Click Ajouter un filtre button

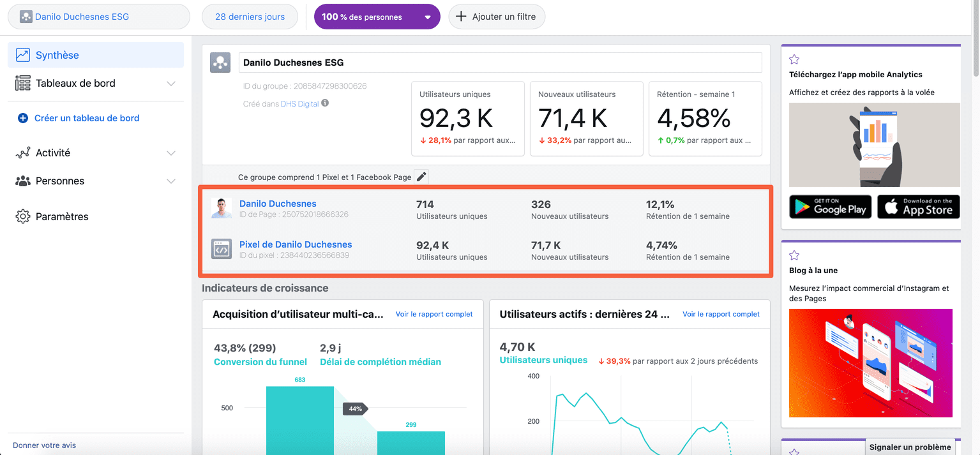497,17
